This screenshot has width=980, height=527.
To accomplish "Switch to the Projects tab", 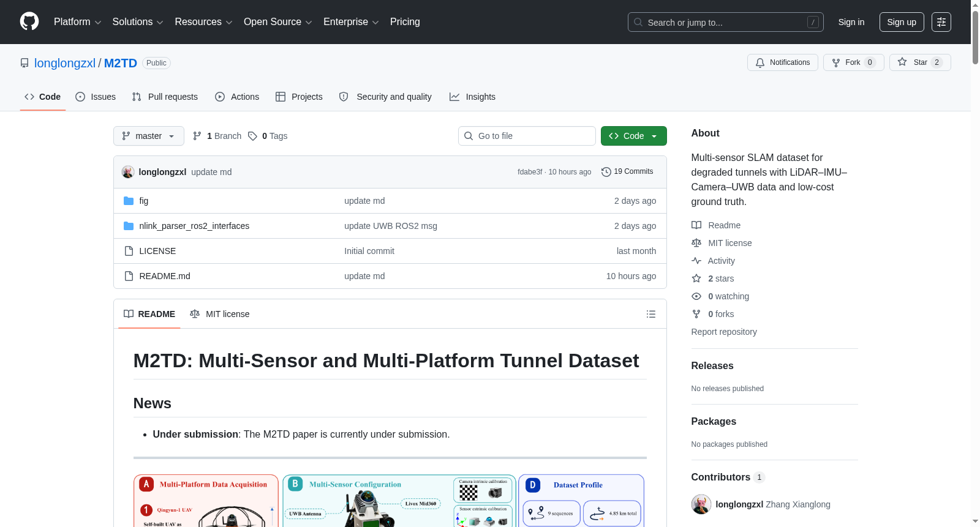I will (299, 97).
